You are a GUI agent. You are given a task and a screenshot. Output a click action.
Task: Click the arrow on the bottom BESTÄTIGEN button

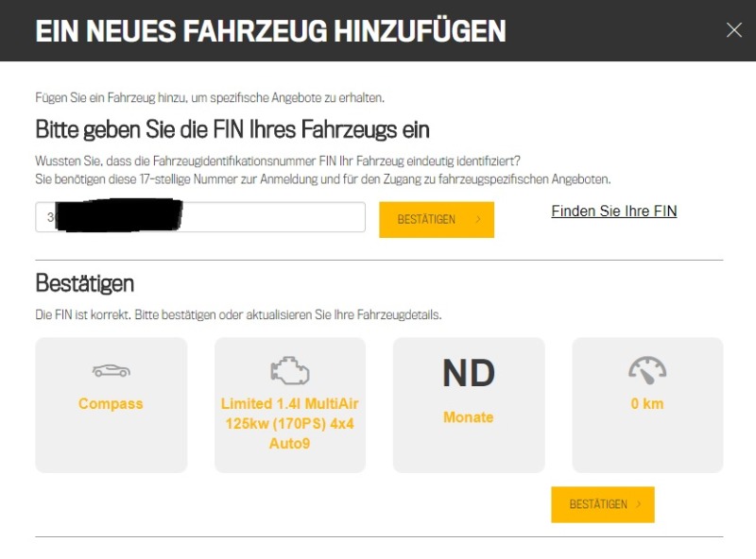(639, 505)
